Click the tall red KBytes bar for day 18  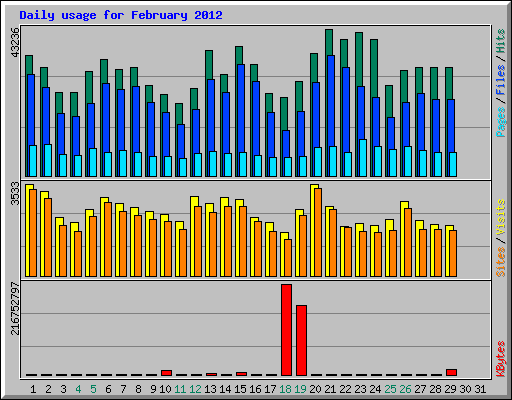pos(286,330)
